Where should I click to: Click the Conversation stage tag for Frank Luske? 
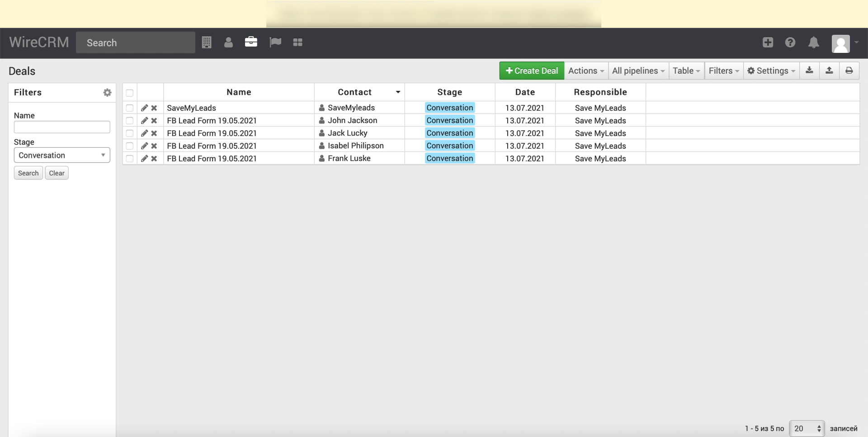(450, 158)
